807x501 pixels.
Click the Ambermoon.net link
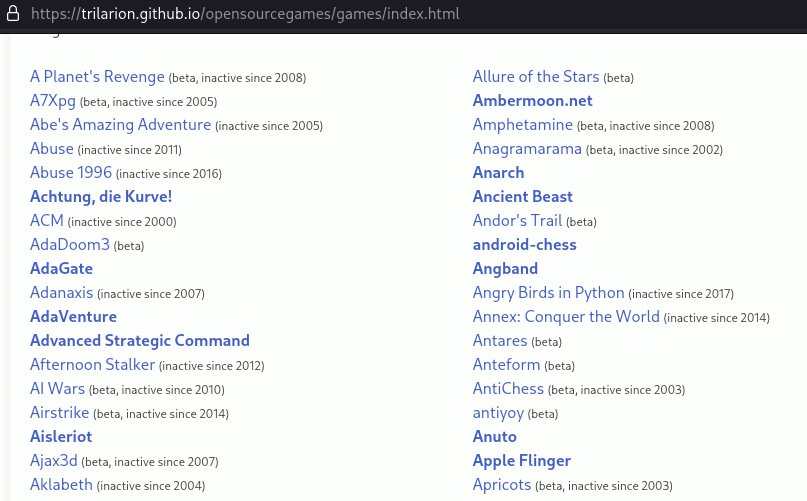(x=532, y=101)
